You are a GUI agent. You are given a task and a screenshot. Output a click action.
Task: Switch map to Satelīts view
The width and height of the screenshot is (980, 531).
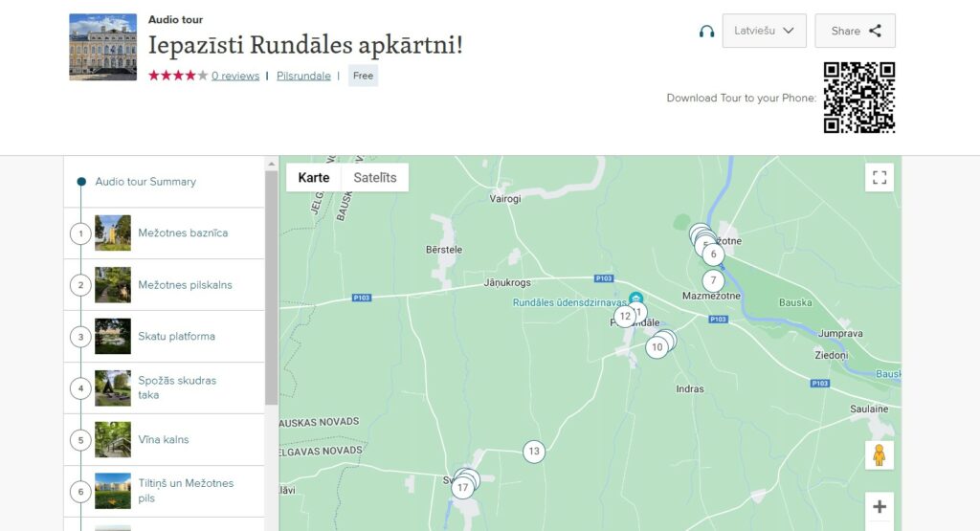click(374, 178)
